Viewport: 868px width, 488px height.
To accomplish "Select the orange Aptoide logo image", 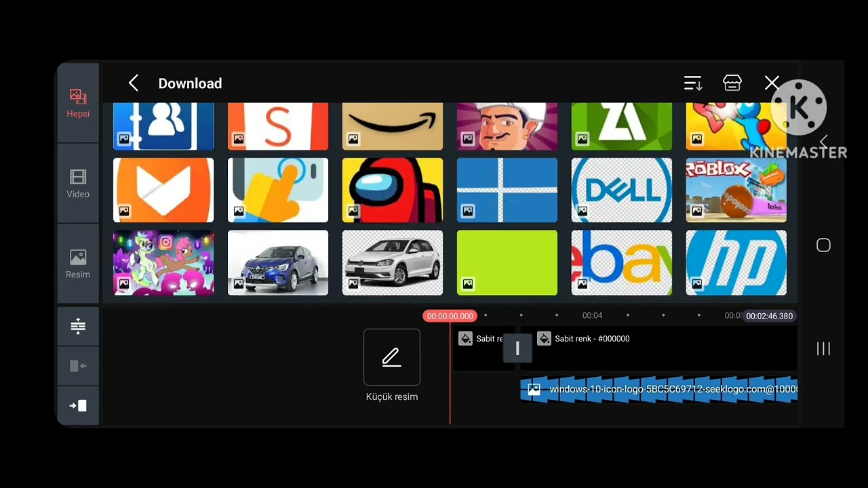I will (x=163, y=190).
